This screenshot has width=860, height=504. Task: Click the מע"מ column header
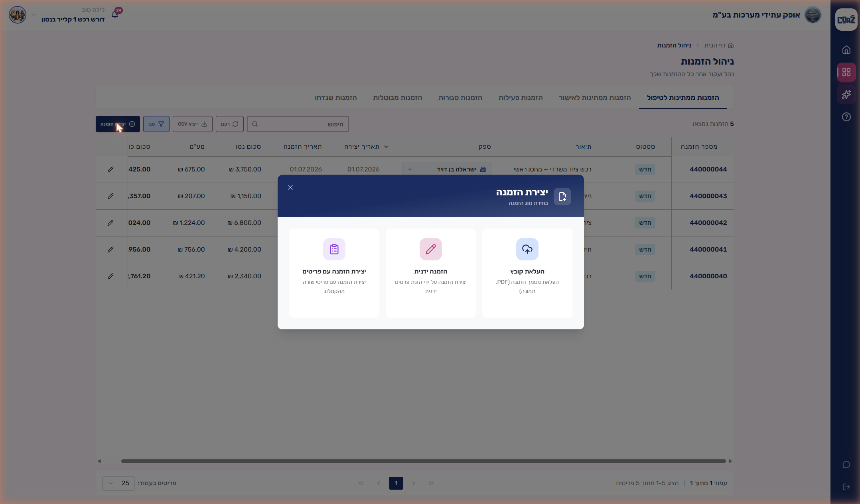197,147
